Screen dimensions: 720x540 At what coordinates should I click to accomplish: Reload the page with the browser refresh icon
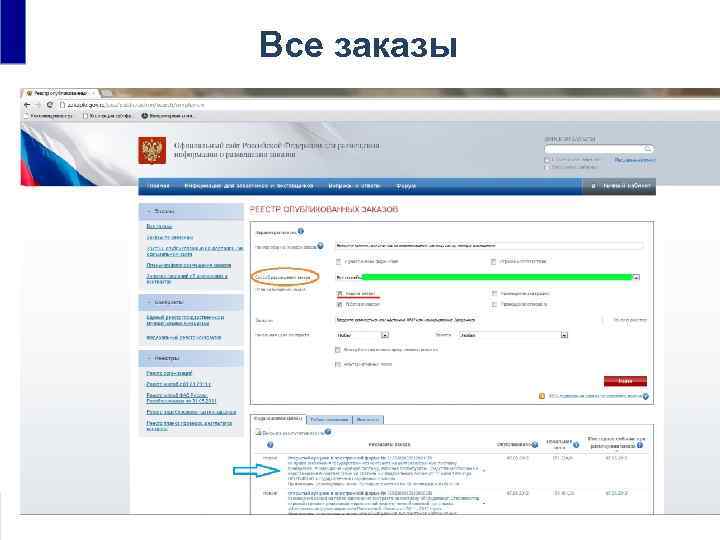coord(50,105)
